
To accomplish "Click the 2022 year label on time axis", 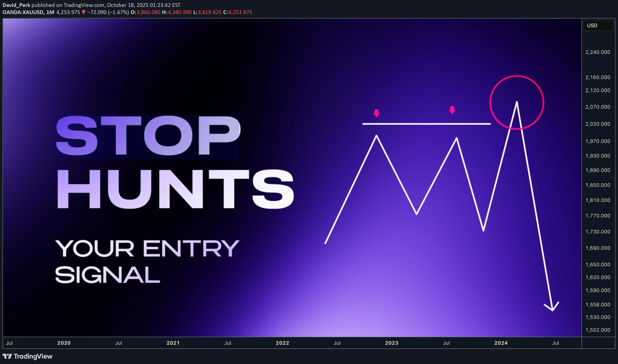I will 282,343.
